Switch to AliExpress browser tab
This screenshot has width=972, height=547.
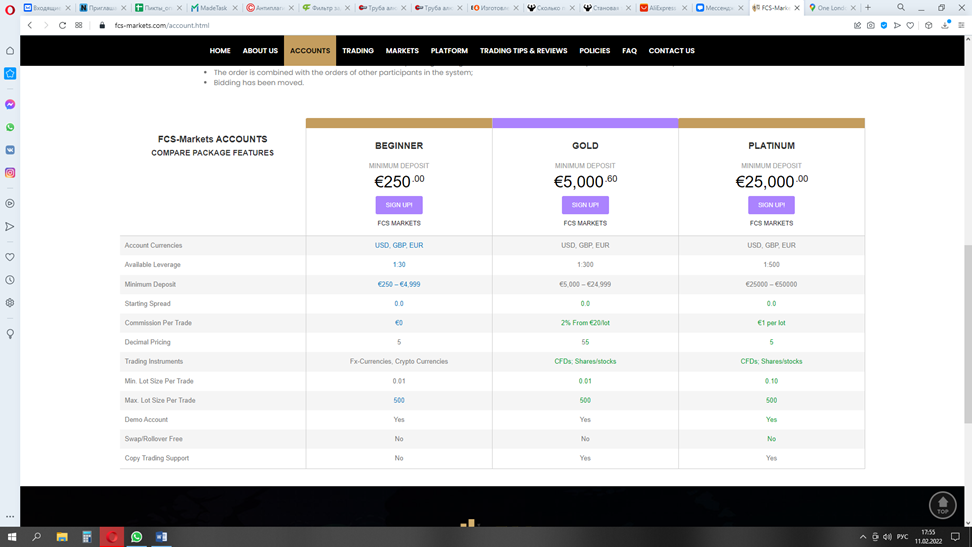click(x=663, y=7)
